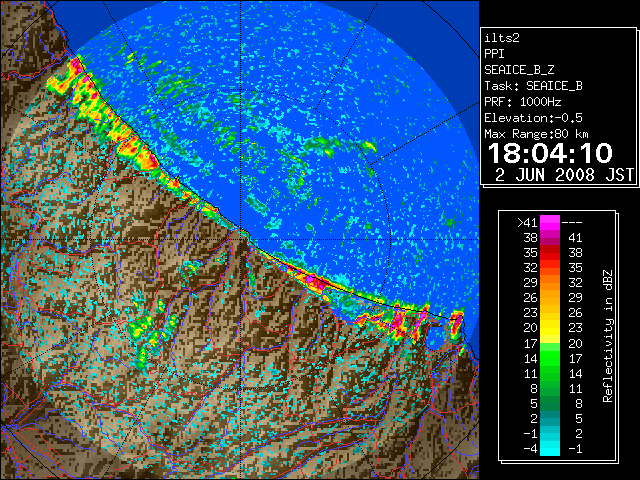This screenshot has height=480, width=640.
Task: Click the 'SEAICE_B_Z' product label
Action: pos(519,70)
